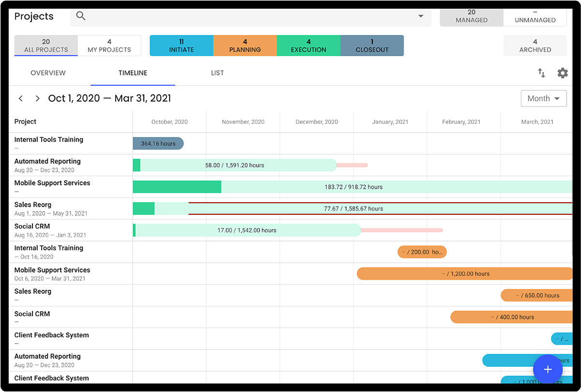This screenshot has width=581, height=392.
Task: Toggle the ARCHIVED projects filter
Action: tap(535, 45)
